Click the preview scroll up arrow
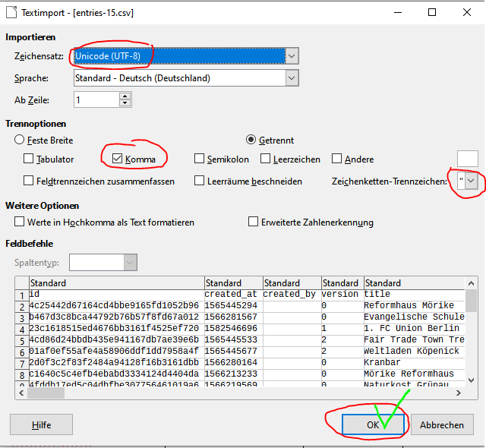 coord(471,283)
